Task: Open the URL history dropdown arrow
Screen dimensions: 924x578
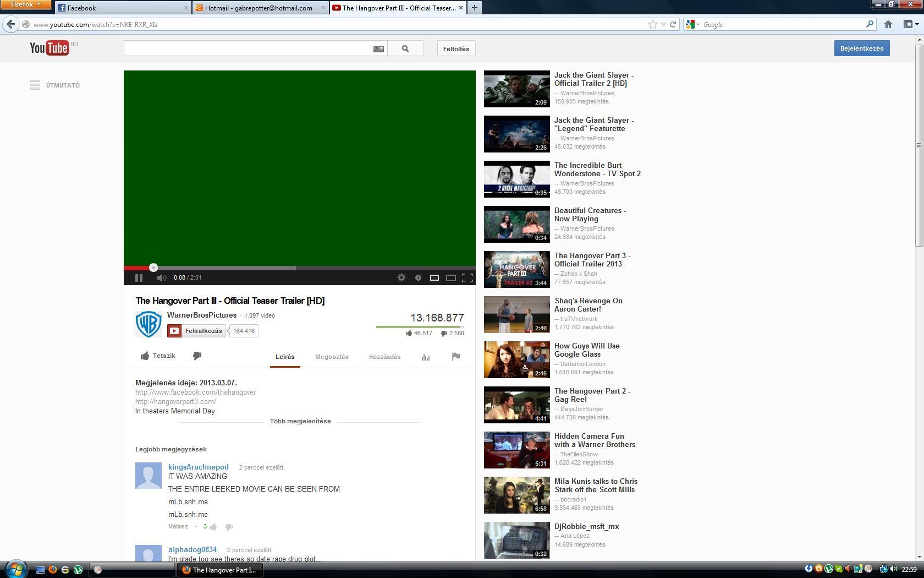Action: point(663,24)
